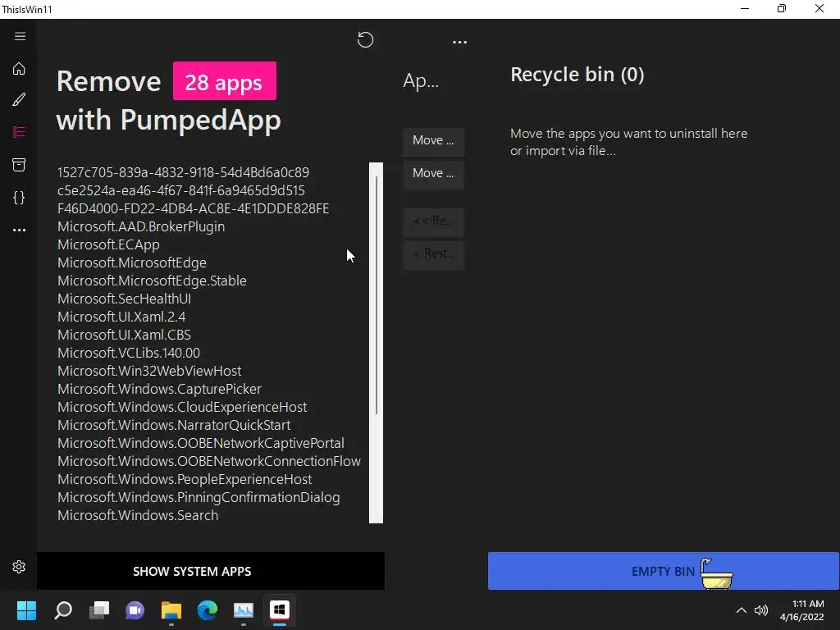Open the customize brush icon in sidebar
The height and width of the screenshot is (630, 840).
click(x=19, y=99)
